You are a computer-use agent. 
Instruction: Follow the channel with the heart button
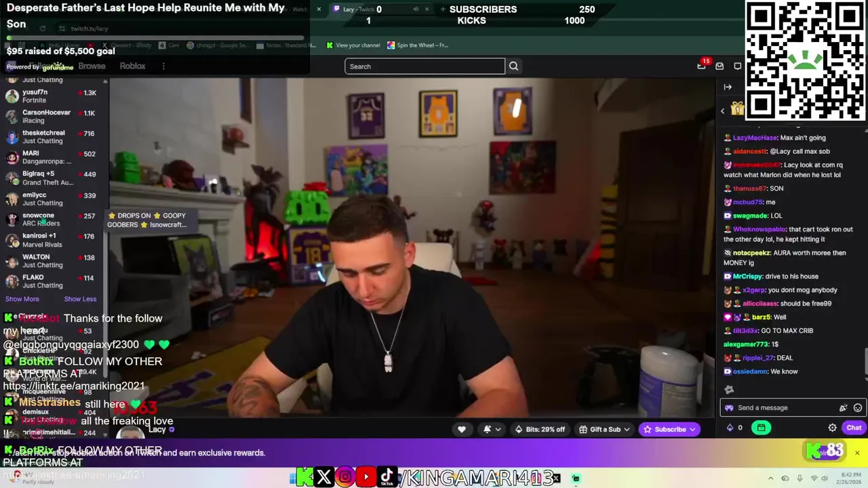(462, 429)
